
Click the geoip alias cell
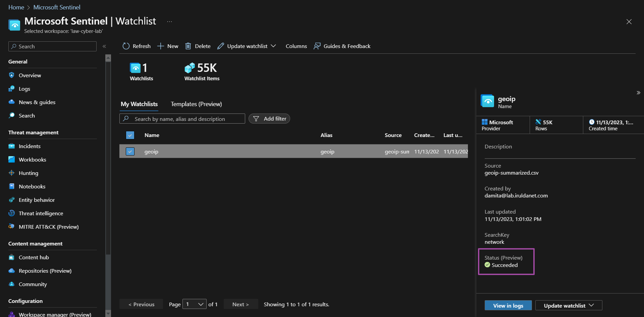pos(327,151)
